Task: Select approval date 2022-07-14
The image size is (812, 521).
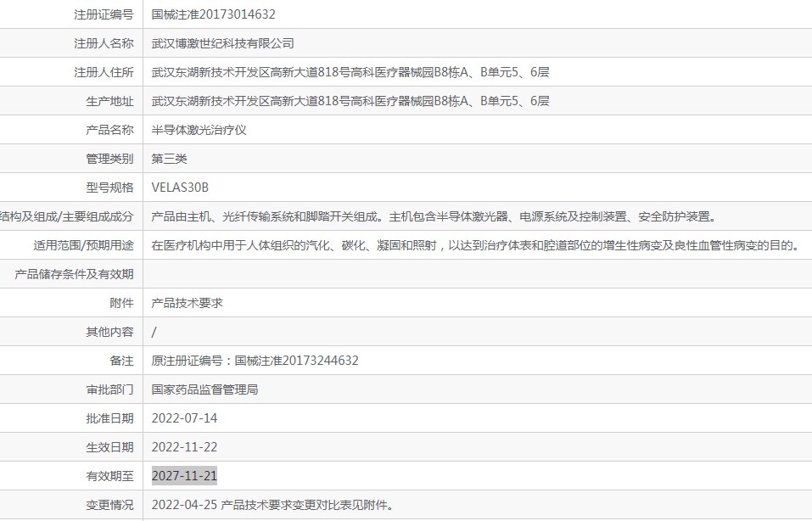Action: click(x=184, y=418)
